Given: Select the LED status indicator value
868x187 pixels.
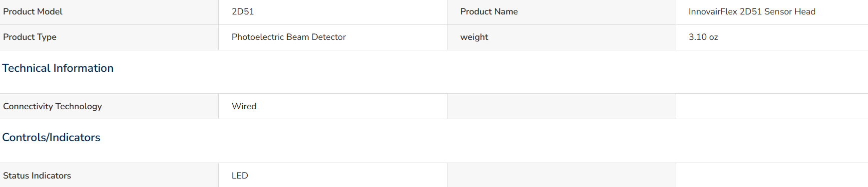Looking at the screenshot, I should click(240, 176).
